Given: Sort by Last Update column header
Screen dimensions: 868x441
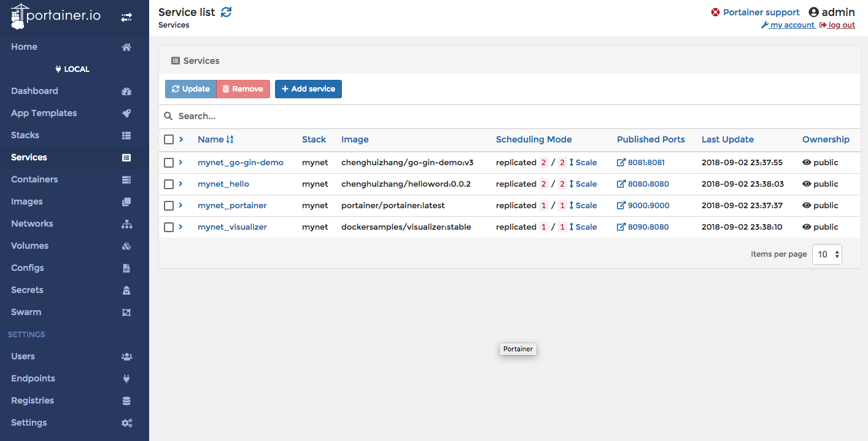Looking at the screenshot, I should (x=727, y=139).
